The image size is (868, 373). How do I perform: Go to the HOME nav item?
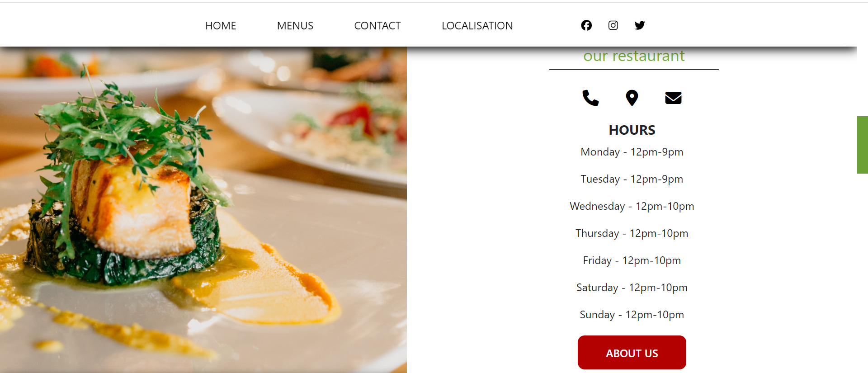[221, 26]
